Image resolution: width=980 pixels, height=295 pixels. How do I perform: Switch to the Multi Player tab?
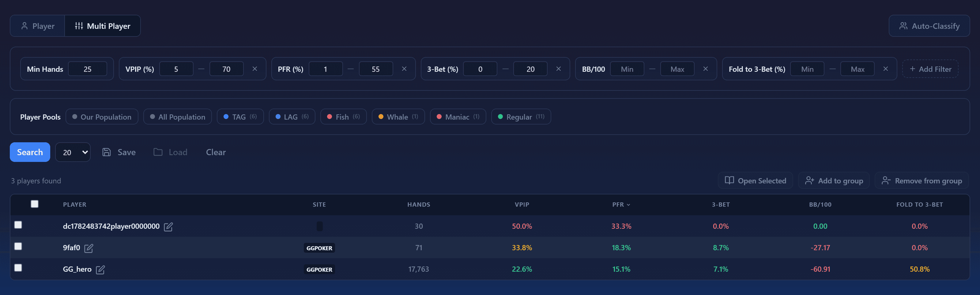pyautogui.click(x=102, y=26)
